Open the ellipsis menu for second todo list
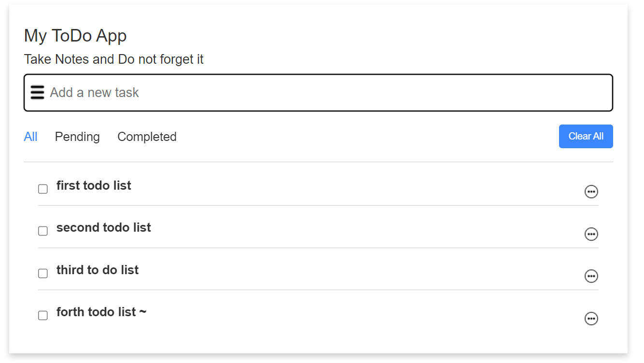The width and height of the screenshot is (644, 363). click(x=591, y=234)
